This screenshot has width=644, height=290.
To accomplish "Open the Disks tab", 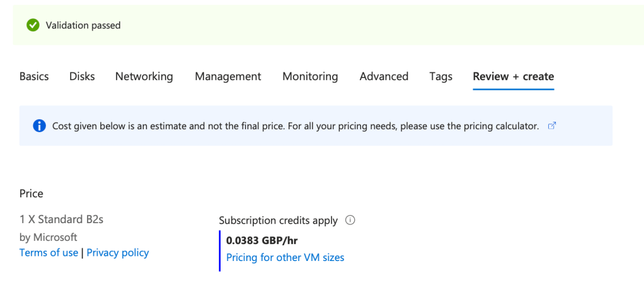I will tap(82, 76).
